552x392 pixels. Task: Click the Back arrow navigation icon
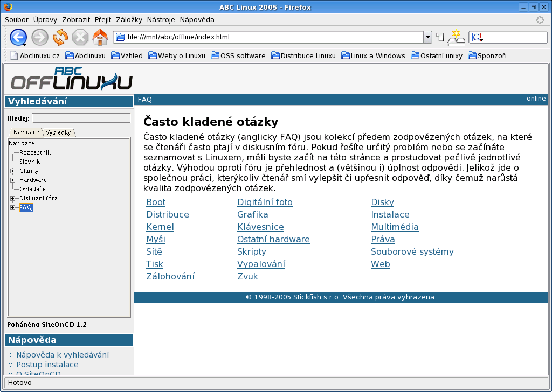18,37
